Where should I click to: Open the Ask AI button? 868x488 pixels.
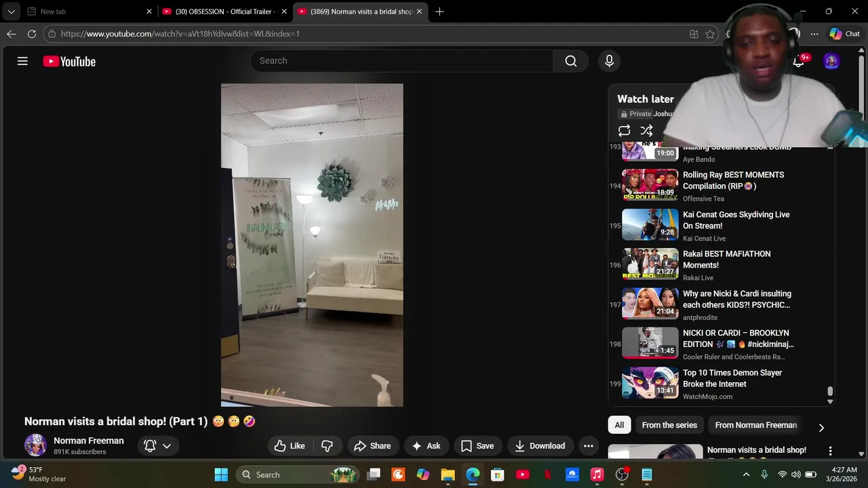pyautogui.click(x=426, y=446)
